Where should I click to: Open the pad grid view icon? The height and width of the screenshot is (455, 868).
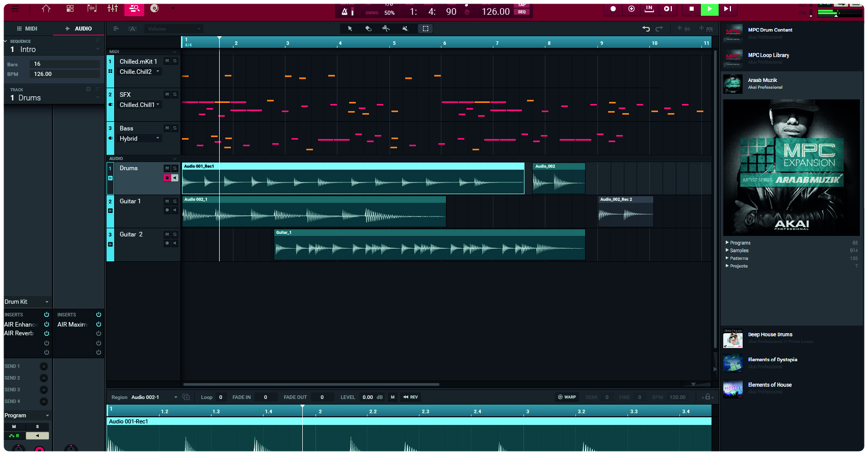pyautogui.click(x=70, y=9)
